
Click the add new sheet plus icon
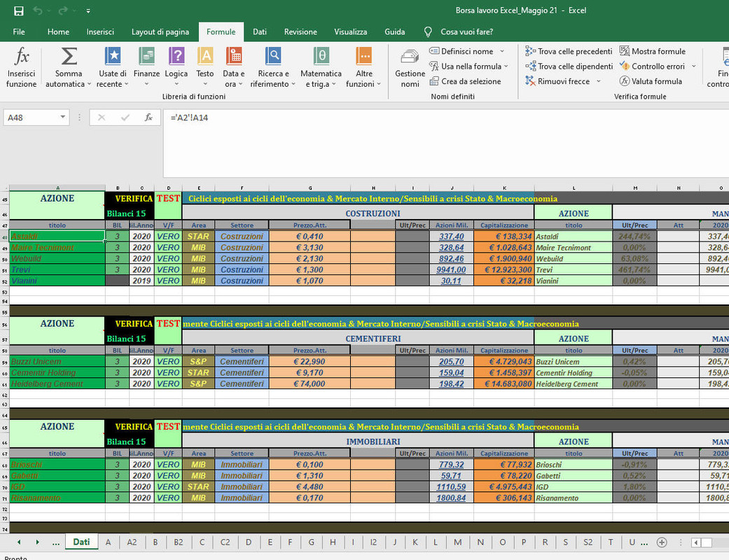coord(662,542)
